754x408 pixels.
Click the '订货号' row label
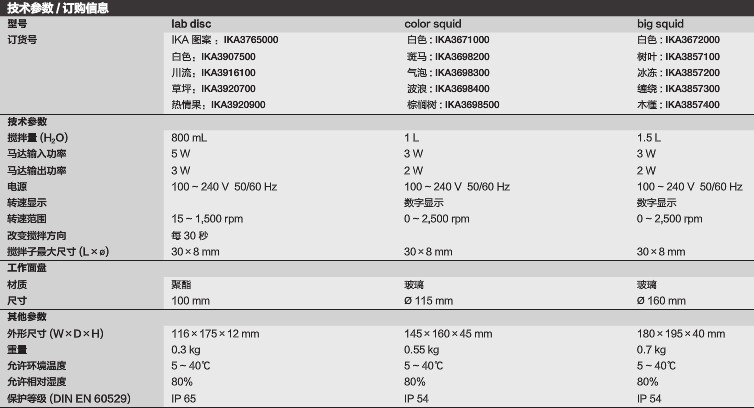click(22, 39)
